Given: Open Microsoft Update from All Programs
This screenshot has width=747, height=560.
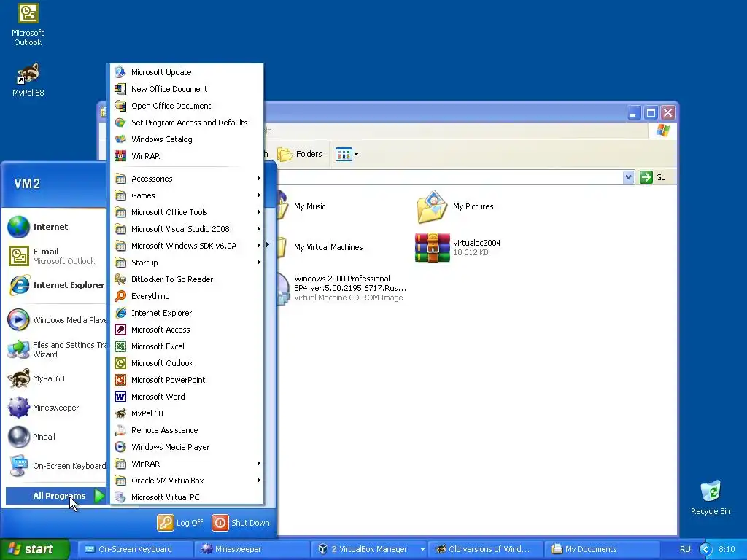Looking at the screenshot, I should 187,72.
